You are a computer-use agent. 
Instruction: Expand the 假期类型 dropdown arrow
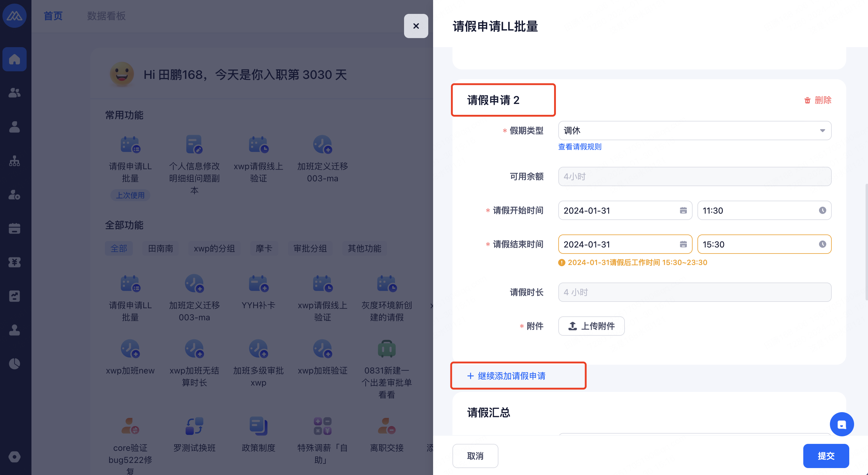coord(822,131)
